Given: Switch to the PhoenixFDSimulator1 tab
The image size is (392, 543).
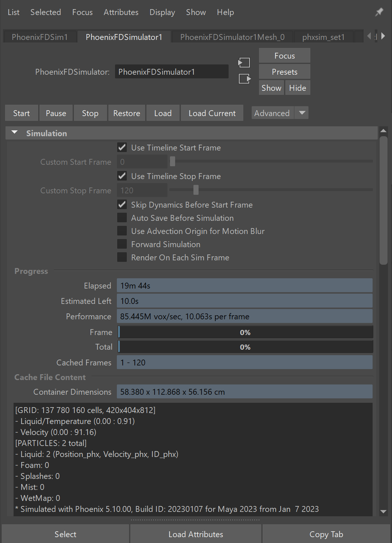Looking at the screenshot, I should [x=124, y=37].
